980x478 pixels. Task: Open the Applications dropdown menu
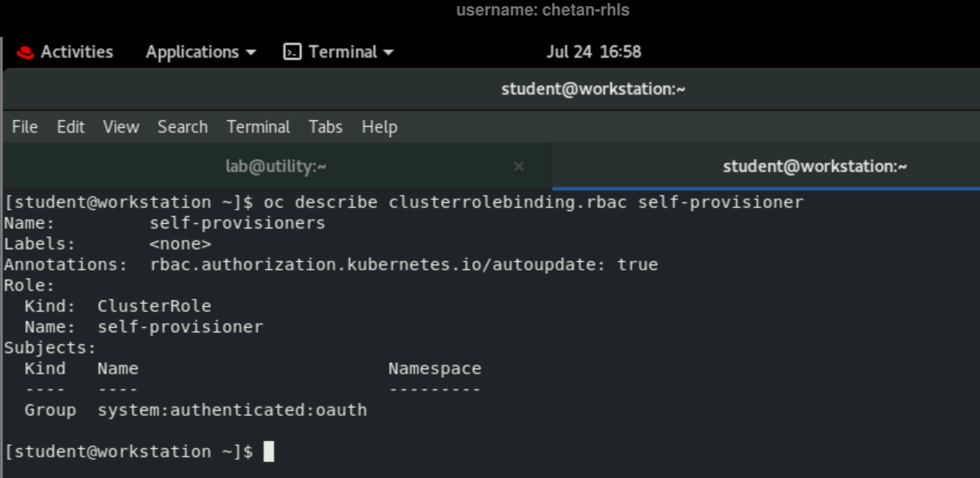[199, 52]
